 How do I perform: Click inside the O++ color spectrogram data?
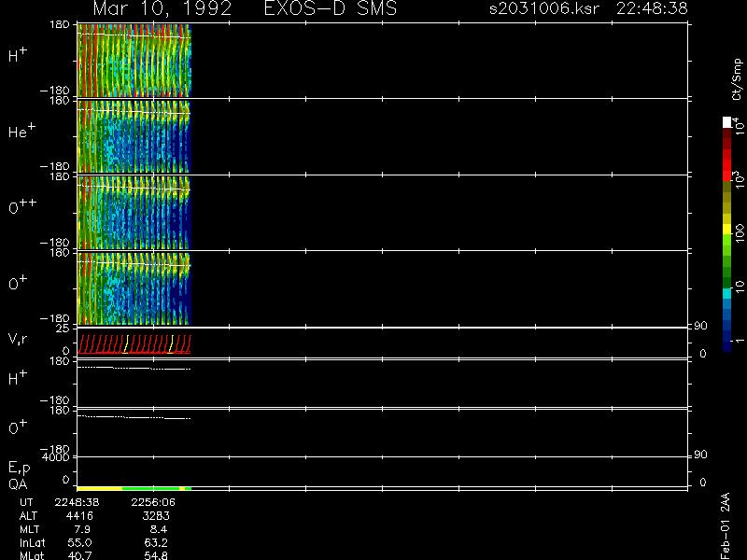pos(134,213)
